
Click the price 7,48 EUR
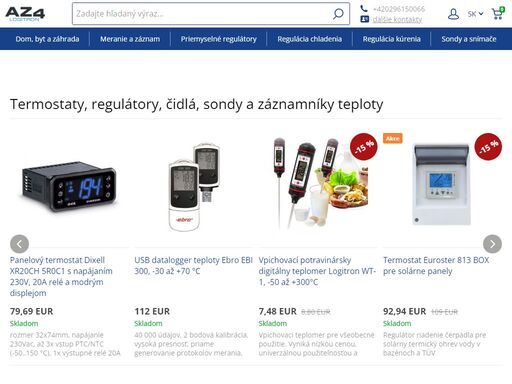(x=278, y=311)
